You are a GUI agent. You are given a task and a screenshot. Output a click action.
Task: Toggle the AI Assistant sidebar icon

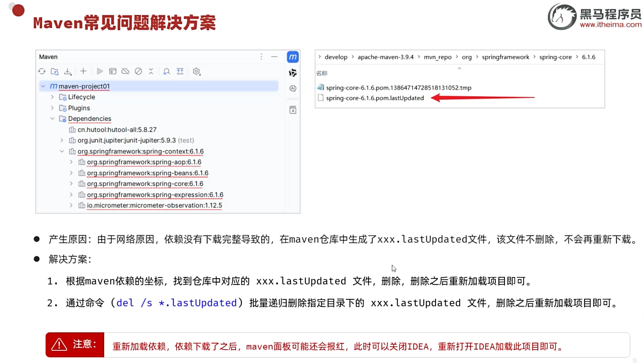pos(292,88)
